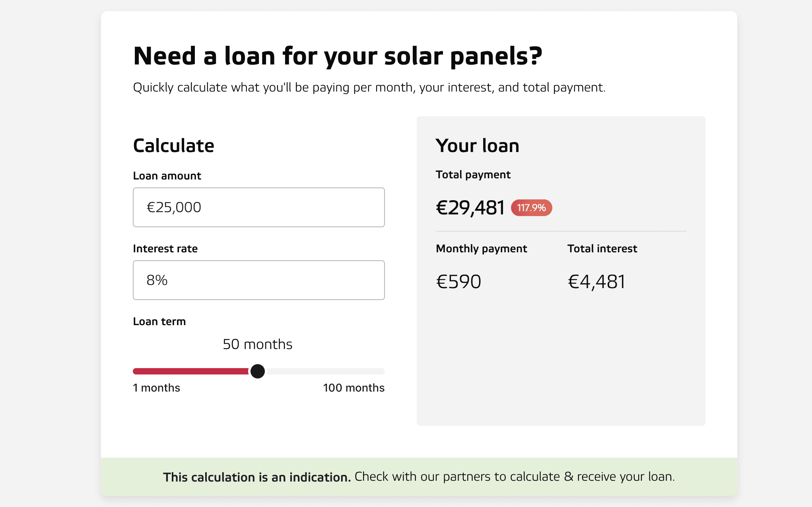Viewport: 812px width, 507px height.
Task: Click the Calculate section heading
Action: 174,146
